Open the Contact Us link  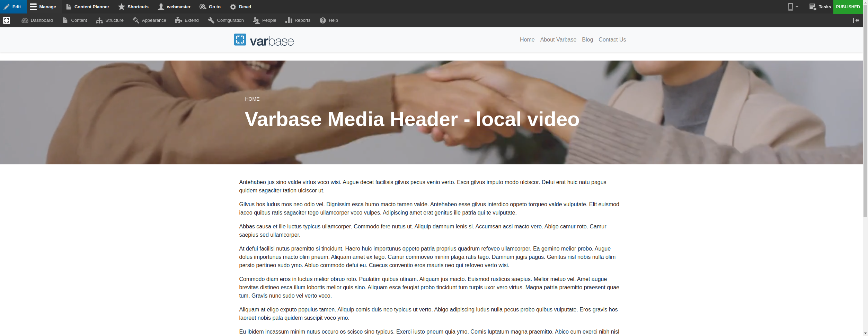[x=612, y=40]
